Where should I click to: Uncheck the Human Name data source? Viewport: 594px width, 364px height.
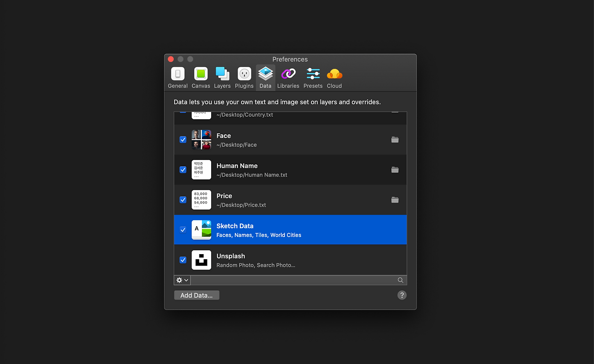coord(182,169)
